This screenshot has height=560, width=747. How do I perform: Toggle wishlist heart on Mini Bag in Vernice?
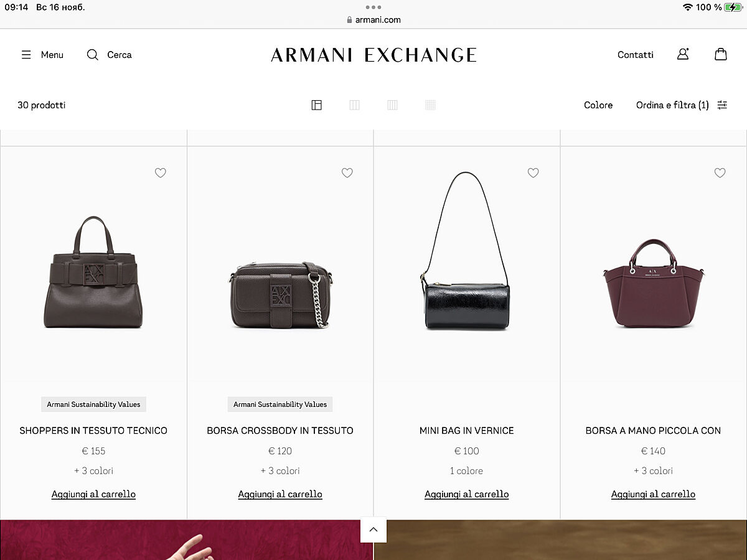click(x=533, y=173)
